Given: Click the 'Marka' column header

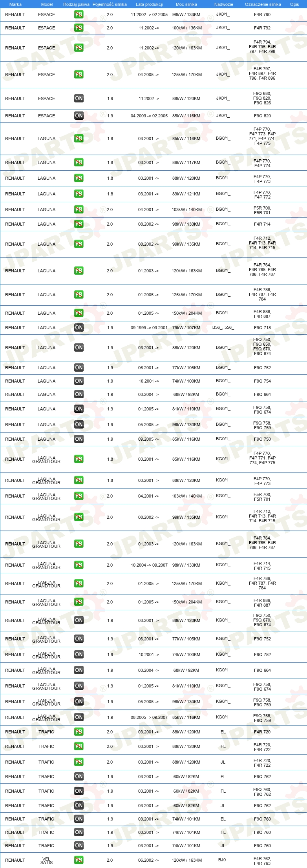Looking at the screenshot, I should (15, 4).
